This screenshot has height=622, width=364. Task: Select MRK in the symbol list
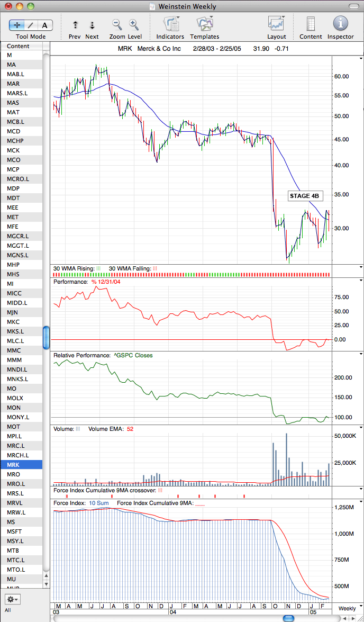[x=21, y=465]
